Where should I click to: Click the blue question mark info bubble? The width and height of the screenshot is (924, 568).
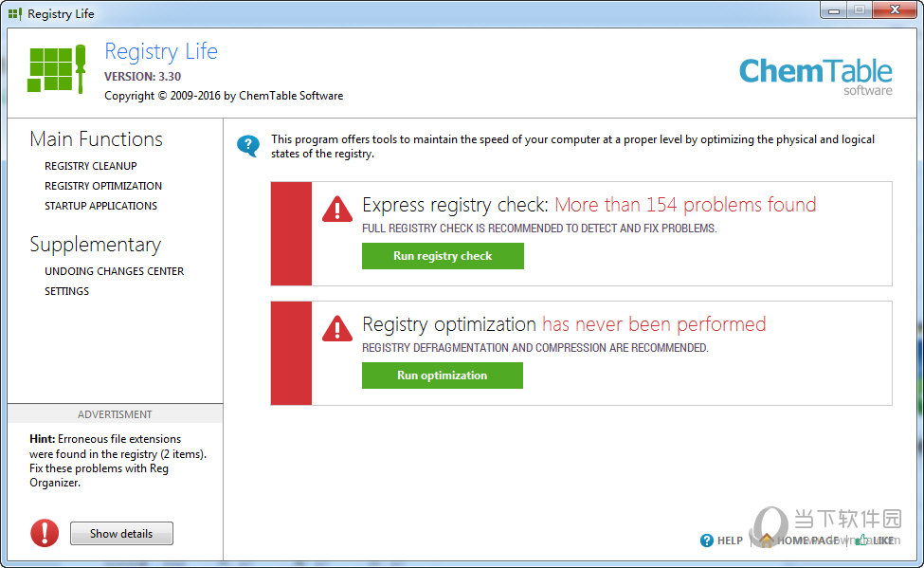[x=248, y=145]
